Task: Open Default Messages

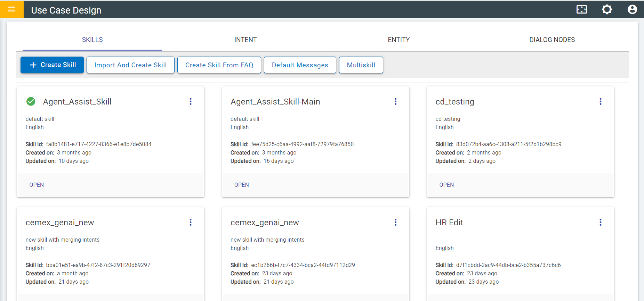Action: point(300,65)
